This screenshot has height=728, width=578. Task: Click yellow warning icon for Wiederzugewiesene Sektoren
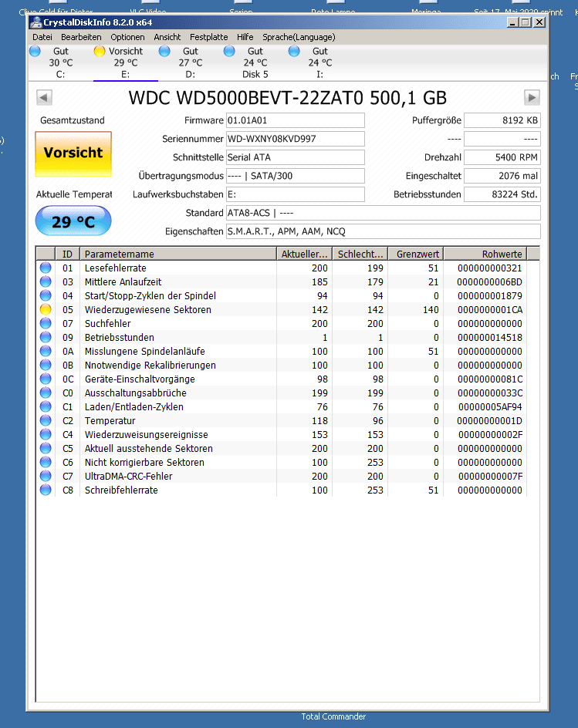[46, 310]
